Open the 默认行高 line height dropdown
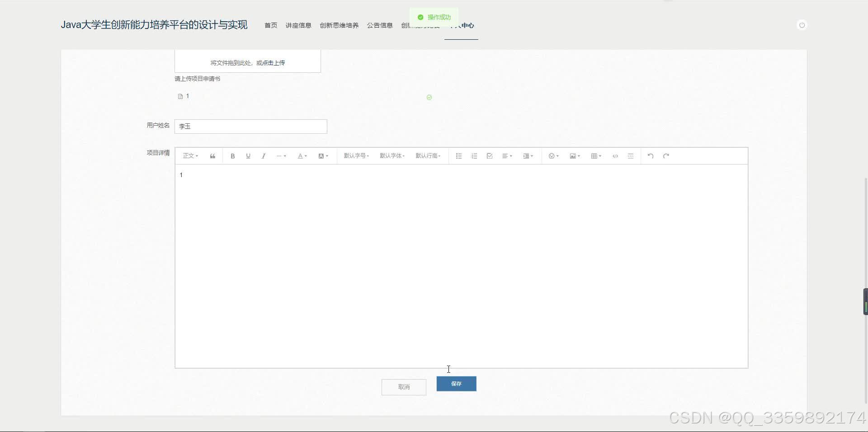Viewport: 868px width, 432px height. (428, 156)
